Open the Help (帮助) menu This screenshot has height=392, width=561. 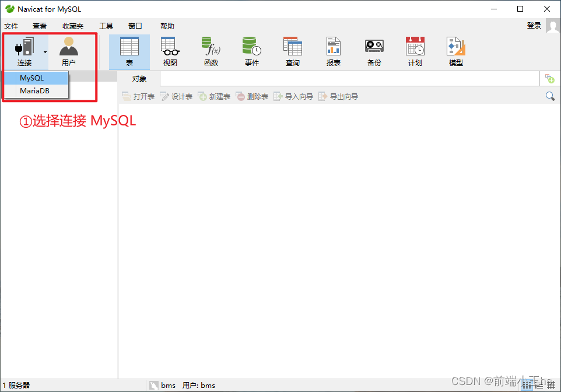point(167,26)
